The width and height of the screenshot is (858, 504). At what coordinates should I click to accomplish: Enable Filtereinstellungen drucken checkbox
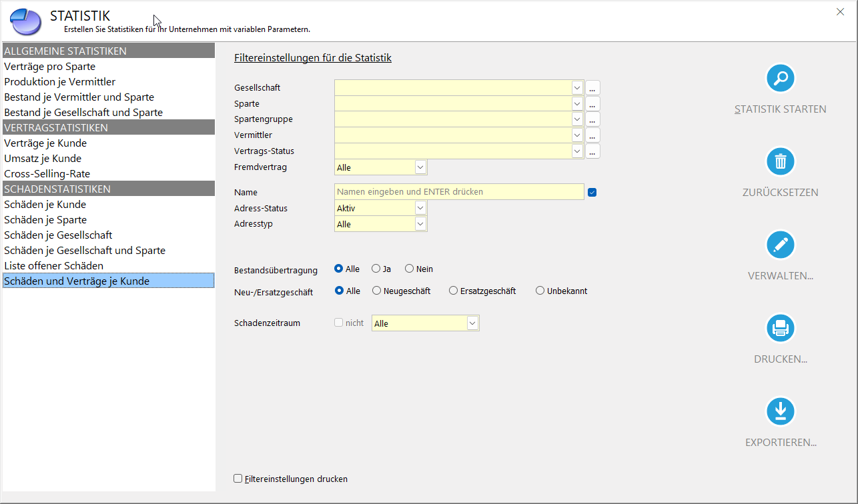pyautogui.click(x=238, y=479)
